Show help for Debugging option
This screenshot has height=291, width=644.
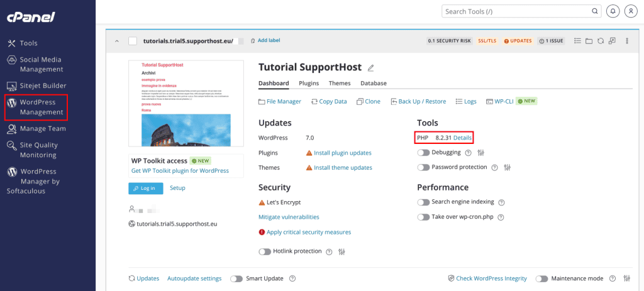pyautogui.click(x=468, y=153)
